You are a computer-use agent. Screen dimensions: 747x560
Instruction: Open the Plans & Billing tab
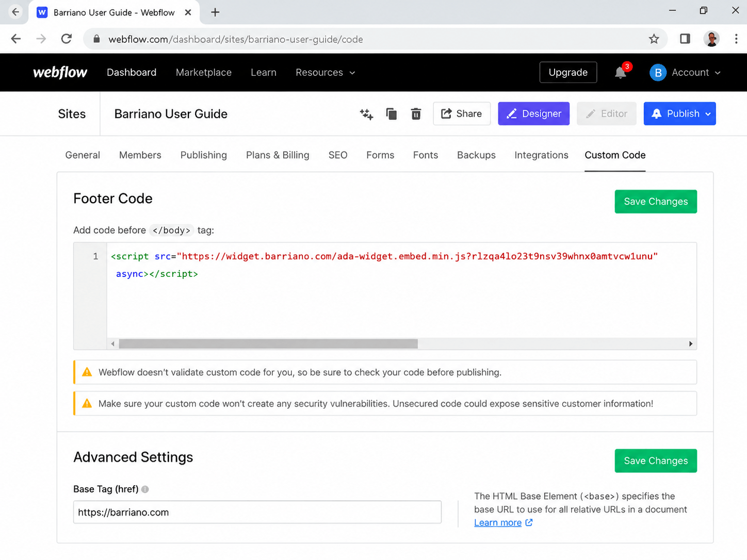tap(278, 155)
